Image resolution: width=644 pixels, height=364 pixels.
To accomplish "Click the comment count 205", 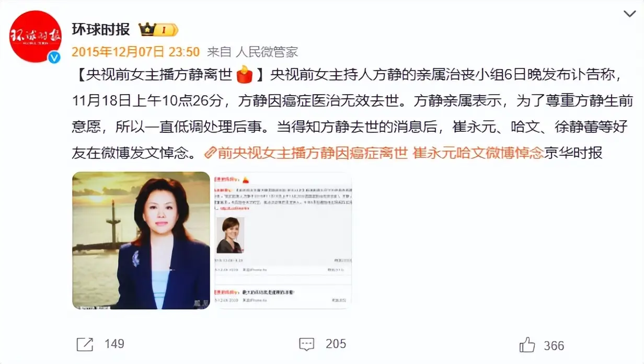I will click(336, 344).
